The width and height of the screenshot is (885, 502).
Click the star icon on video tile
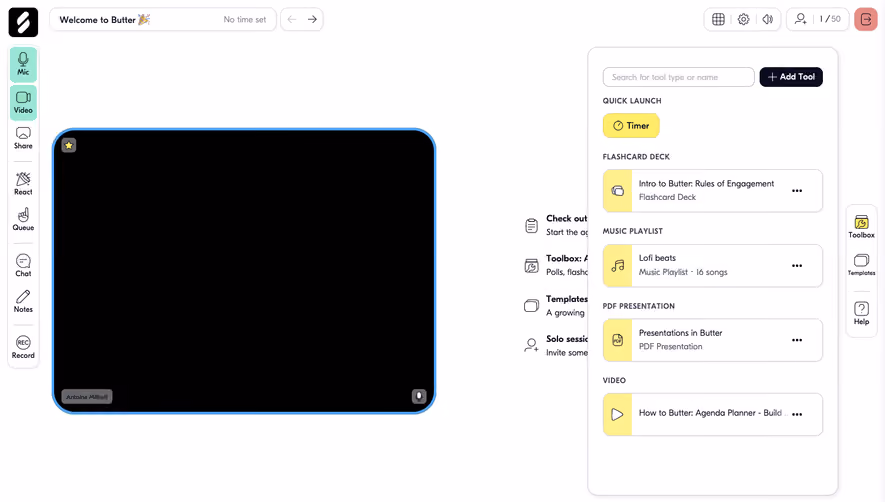coord(69,146)
